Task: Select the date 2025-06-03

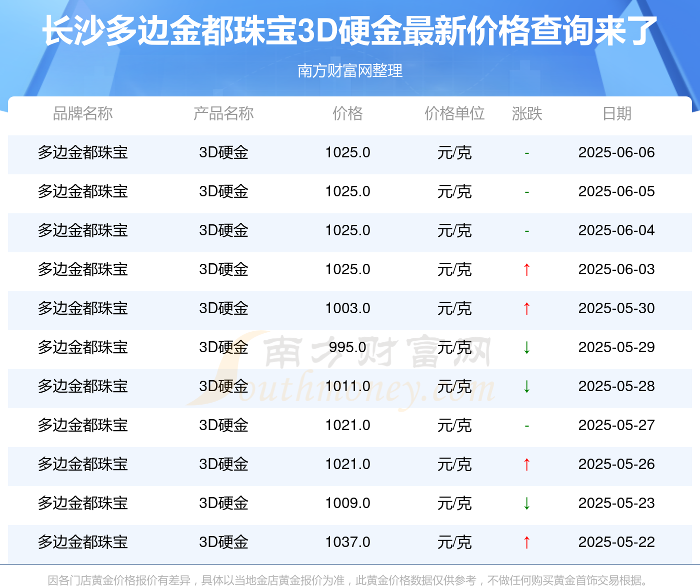Action: [x=616, y=269]
